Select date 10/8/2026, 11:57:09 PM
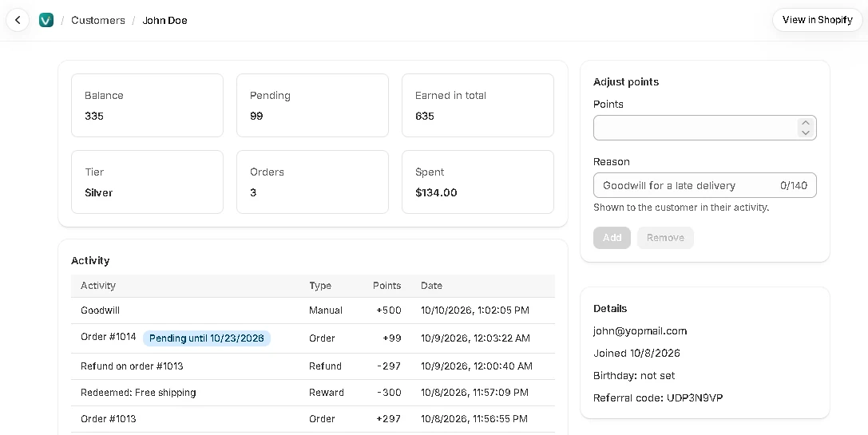The width and height of the screenshot is (868, 435). pos(474,393)
